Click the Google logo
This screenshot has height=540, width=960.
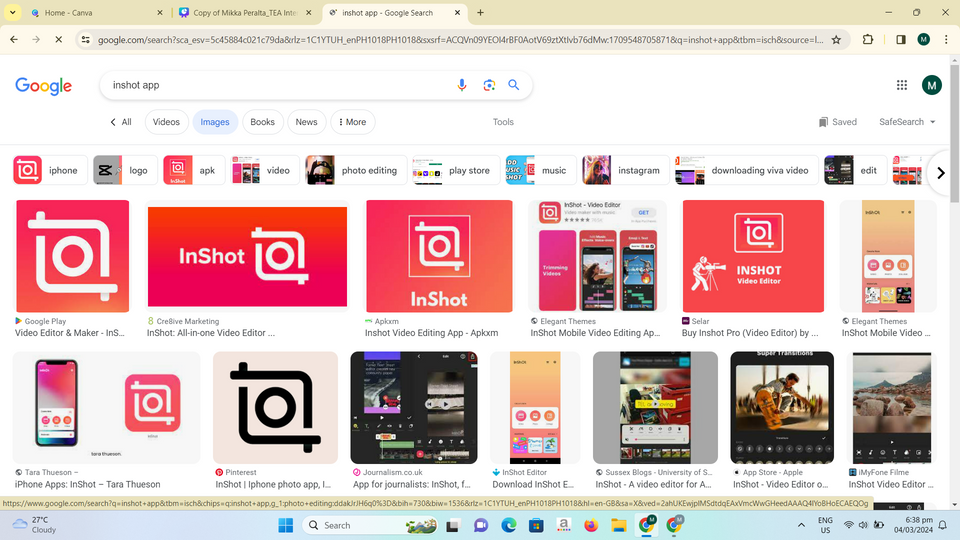43,86
